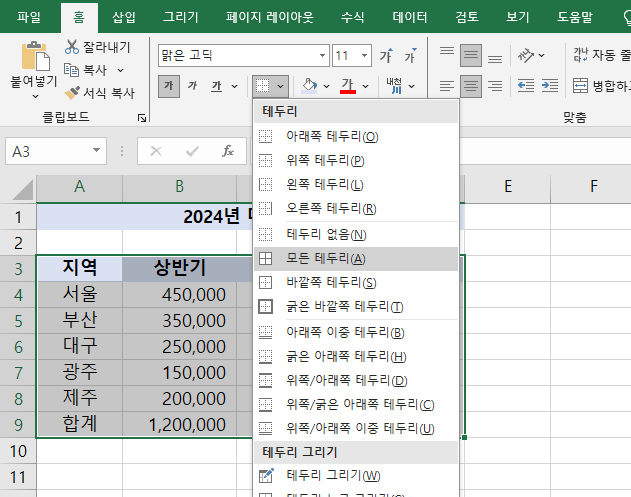Click the Name Box showing A3
The height and width of the screenshot is (497, 631).
[x=56, y=151]
